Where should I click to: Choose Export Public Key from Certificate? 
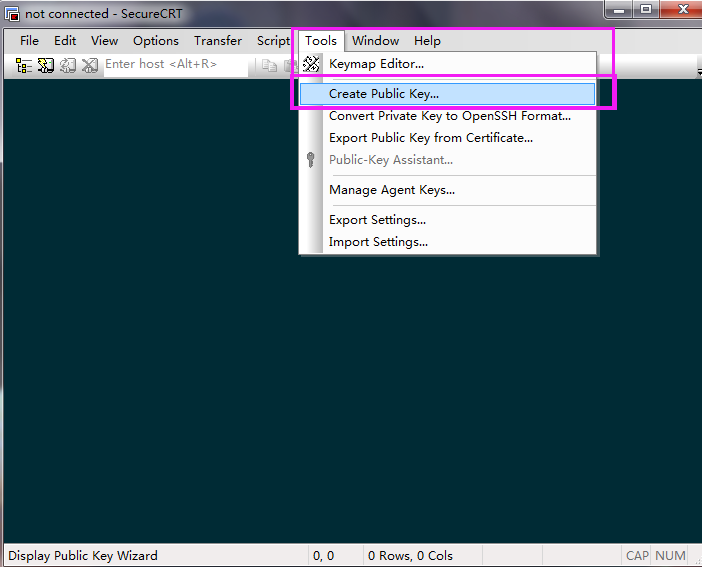pos(448,138)
